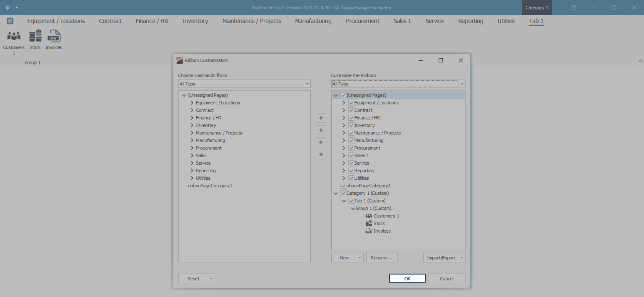Select Utilities in the left commands tree
This screenshot has height=297, width=644.
point(203,178)
